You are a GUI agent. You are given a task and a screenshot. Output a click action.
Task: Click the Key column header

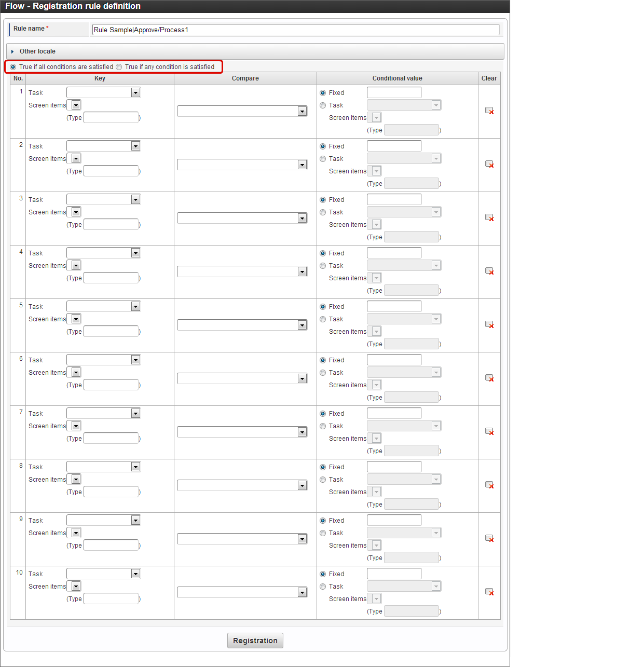coord(100,78)
